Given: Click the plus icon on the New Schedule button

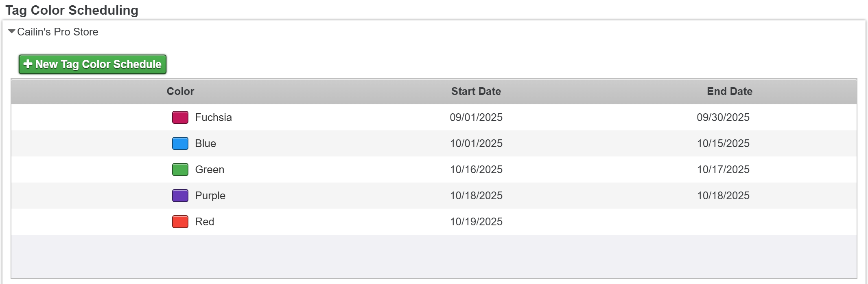Looking at the screenshot, I should [x=28, y=64].
